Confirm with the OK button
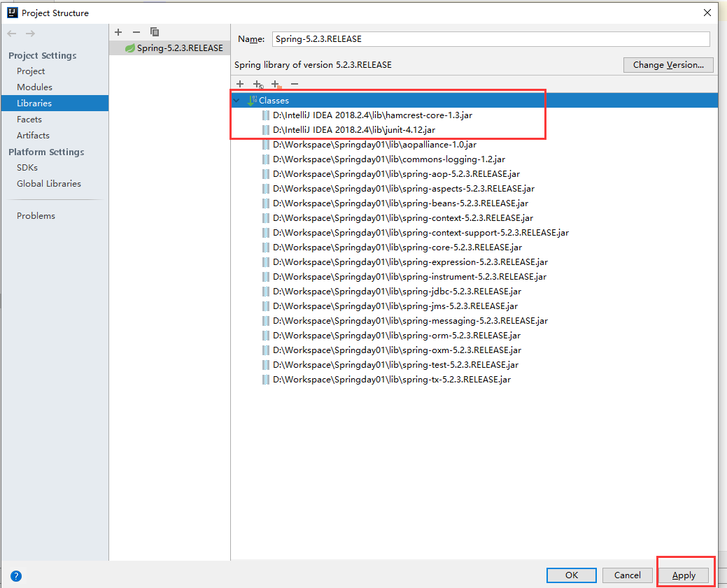The height and width of the screenshot is (588, 727). click(x=571, y=575)
